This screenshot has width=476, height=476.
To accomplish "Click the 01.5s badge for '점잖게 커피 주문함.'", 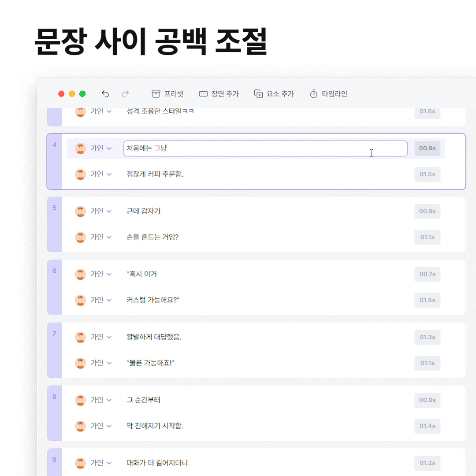I will (x=427, y=175).
